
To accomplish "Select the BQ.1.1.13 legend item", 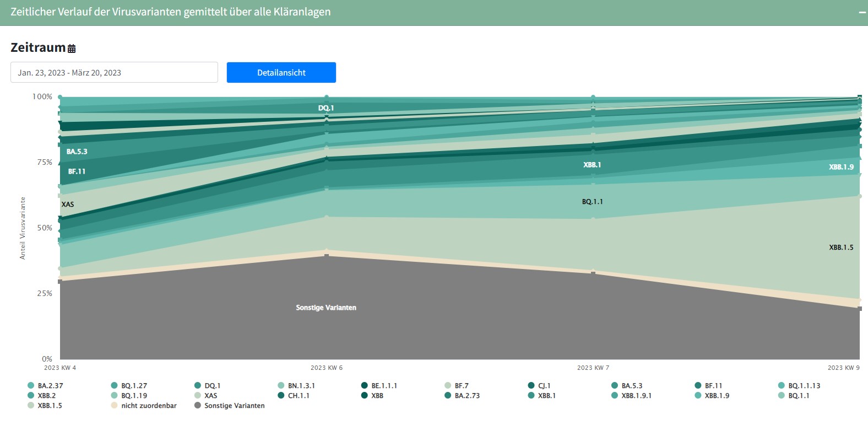I will pyautogui.click(x=804, y=386).
